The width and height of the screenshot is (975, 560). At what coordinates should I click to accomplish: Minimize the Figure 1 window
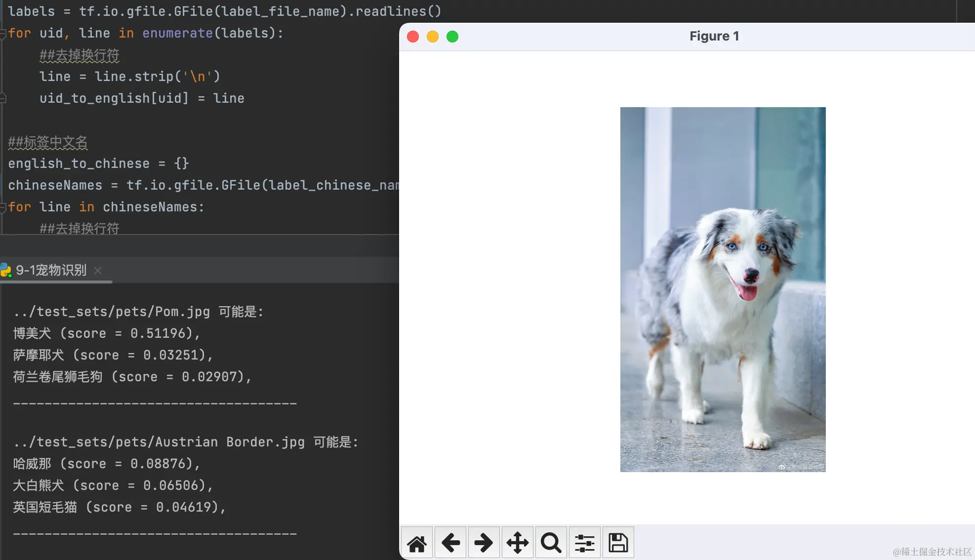[x=433, y=37]
